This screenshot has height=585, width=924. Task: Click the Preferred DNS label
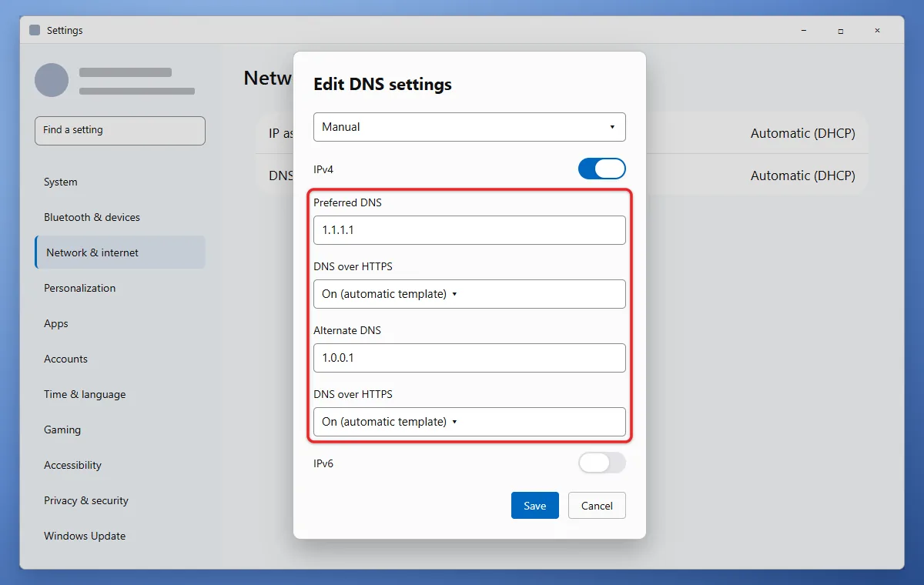point(347,203)
